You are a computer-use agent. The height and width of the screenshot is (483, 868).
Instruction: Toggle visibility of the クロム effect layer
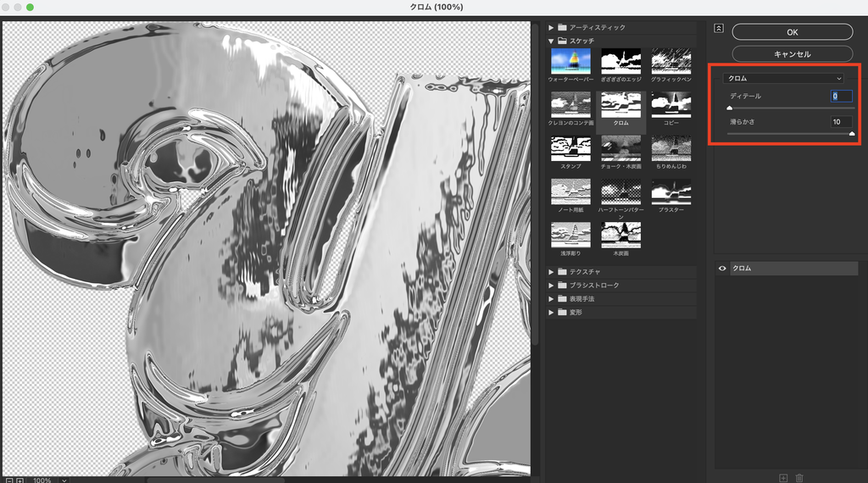click(722, 269)
